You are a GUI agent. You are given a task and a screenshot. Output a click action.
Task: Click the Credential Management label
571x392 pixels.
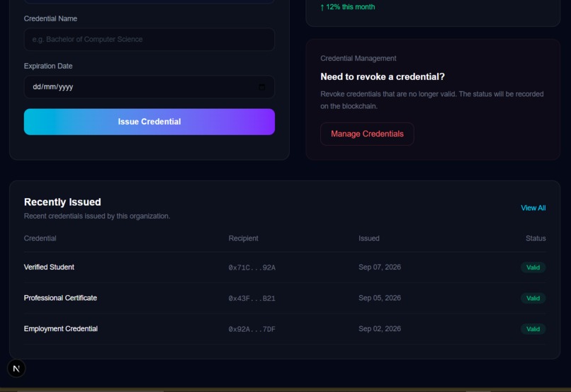[x=358, y=59]
